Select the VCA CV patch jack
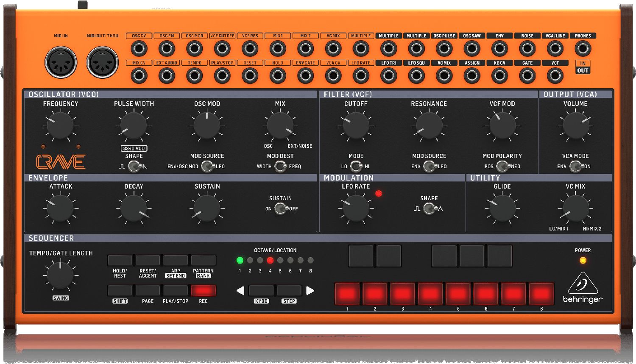636x364 pixels. click(x=333, y=76)
